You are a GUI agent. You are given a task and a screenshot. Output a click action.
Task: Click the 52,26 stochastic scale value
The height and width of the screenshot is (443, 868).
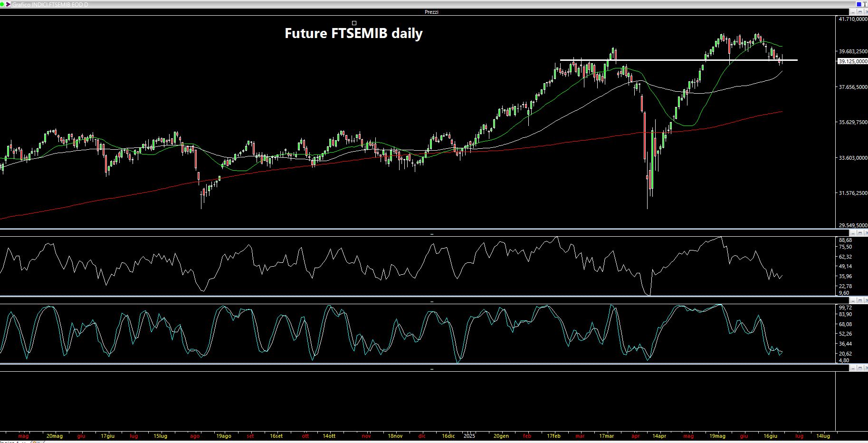point(845,334)
